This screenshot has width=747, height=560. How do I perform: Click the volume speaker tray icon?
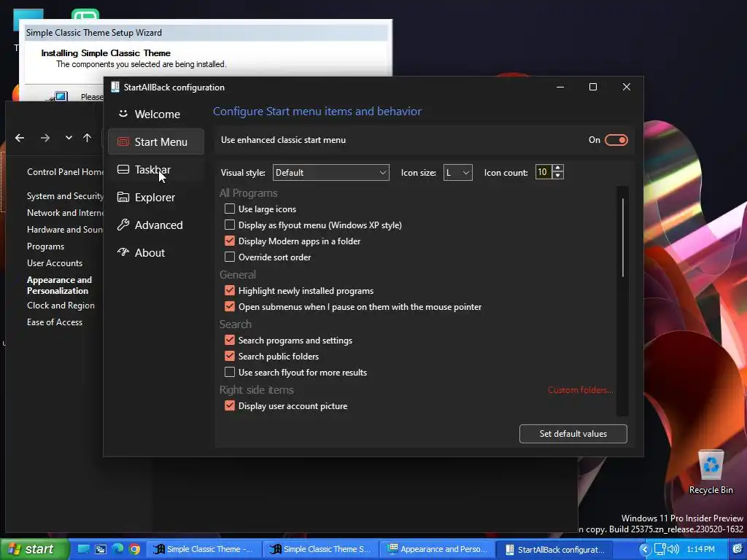tap(673, 549)
